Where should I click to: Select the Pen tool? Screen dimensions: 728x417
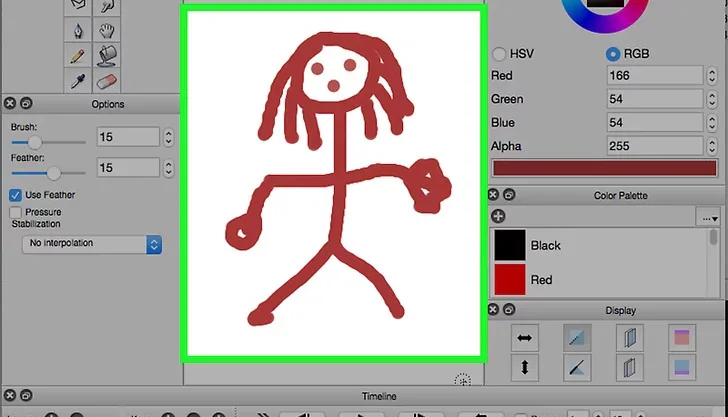click(x=78, y=31)
